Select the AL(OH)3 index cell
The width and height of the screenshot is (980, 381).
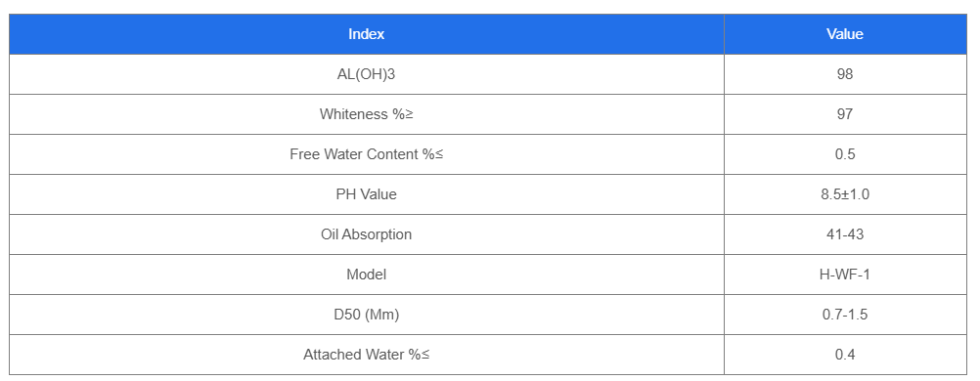tap(366, 74)
